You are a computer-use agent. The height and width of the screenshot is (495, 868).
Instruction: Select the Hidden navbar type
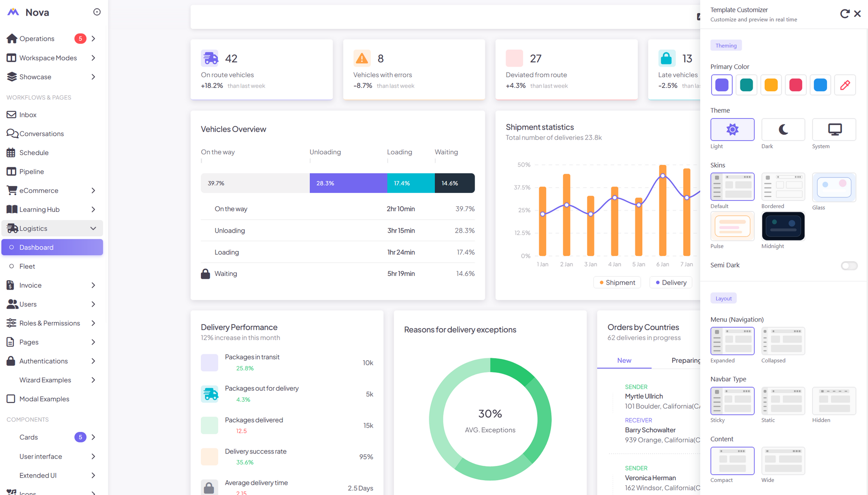(834, 401)
